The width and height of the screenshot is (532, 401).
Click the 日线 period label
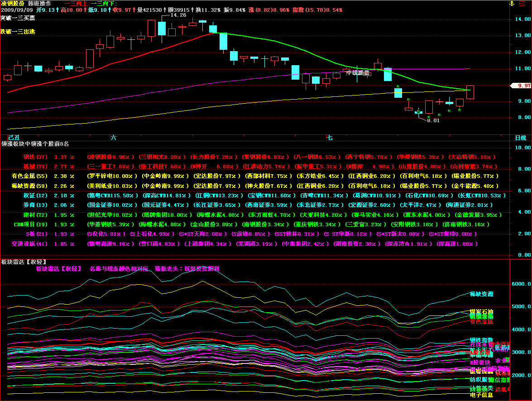click(x=521, y=138)
